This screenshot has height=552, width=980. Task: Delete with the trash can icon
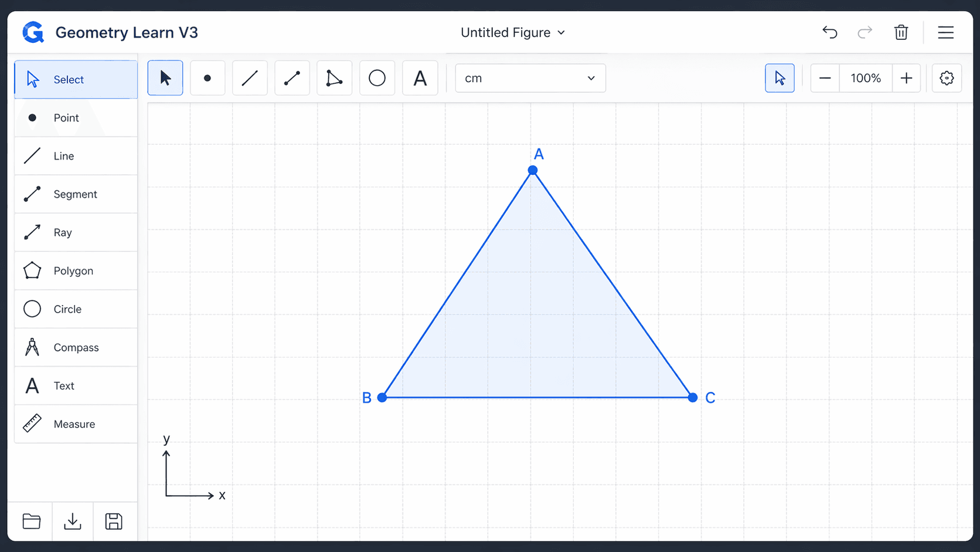click(901, 32)
